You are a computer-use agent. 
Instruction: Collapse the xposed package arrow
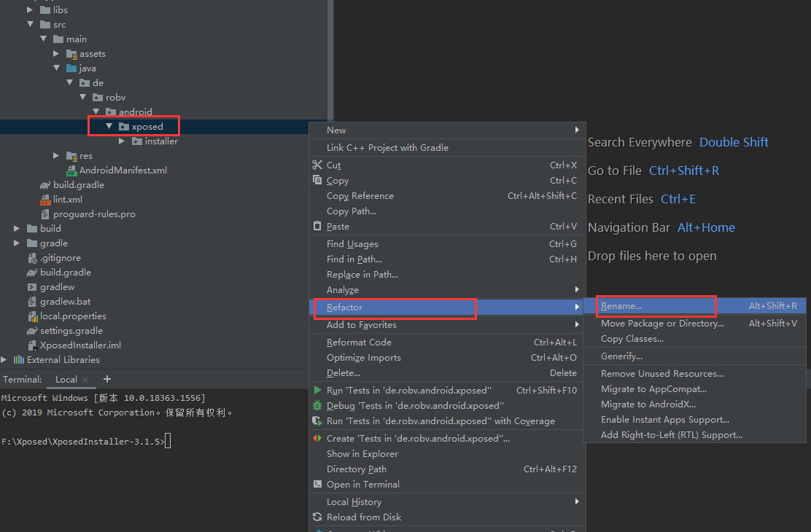coord(109,126)
